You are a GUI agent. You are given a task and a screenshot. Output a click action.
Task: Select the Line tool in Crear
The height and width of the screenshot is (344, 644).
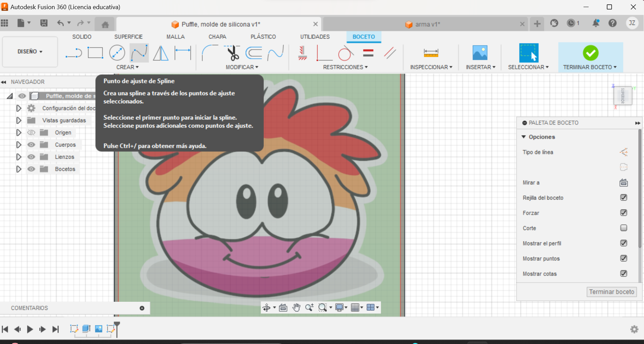(74, 53)
